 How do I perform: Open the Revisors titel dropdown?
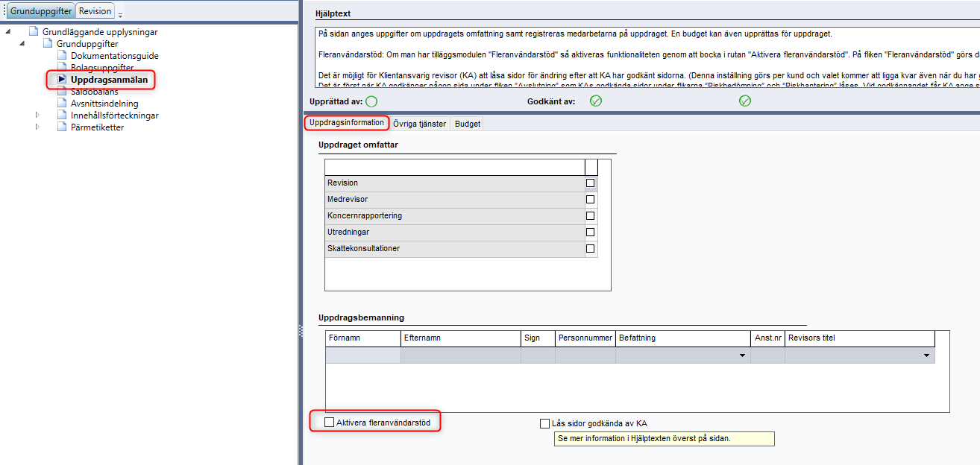point(927,356)
